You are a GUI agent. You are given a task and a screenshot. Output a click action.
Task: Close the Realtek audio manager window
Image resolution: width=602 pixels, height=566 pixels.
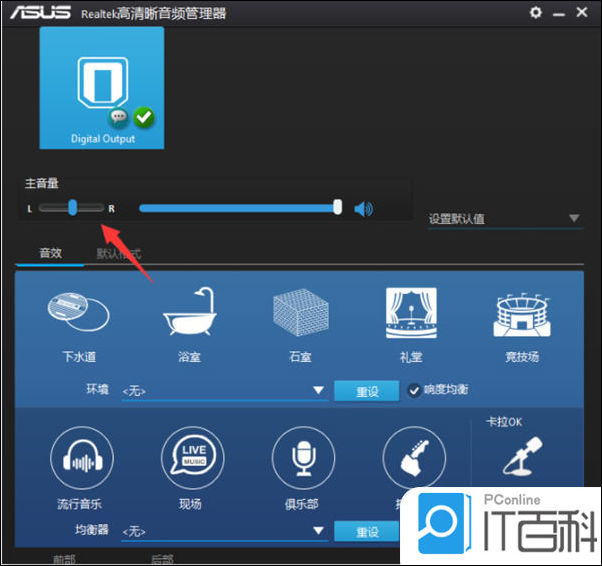pyautogui.click(x=582, y=12)
